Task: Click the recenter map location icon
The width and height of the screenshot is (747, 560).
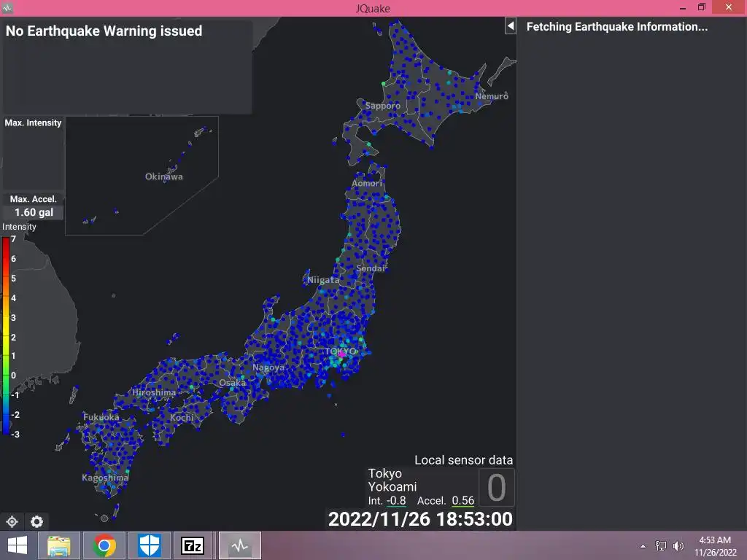Action: [12, 521]
